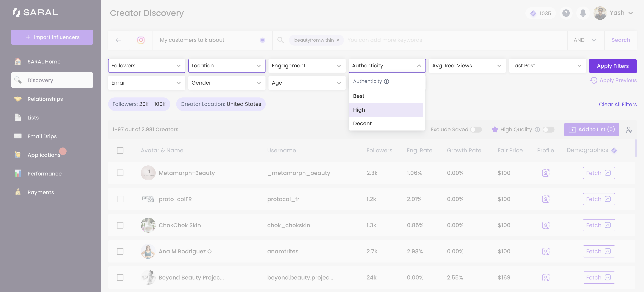The height and width of the screenshot is (292, 644).
Task: Remove the beautyfromwithin keyword tag
Action: click(x=338, y=40)
